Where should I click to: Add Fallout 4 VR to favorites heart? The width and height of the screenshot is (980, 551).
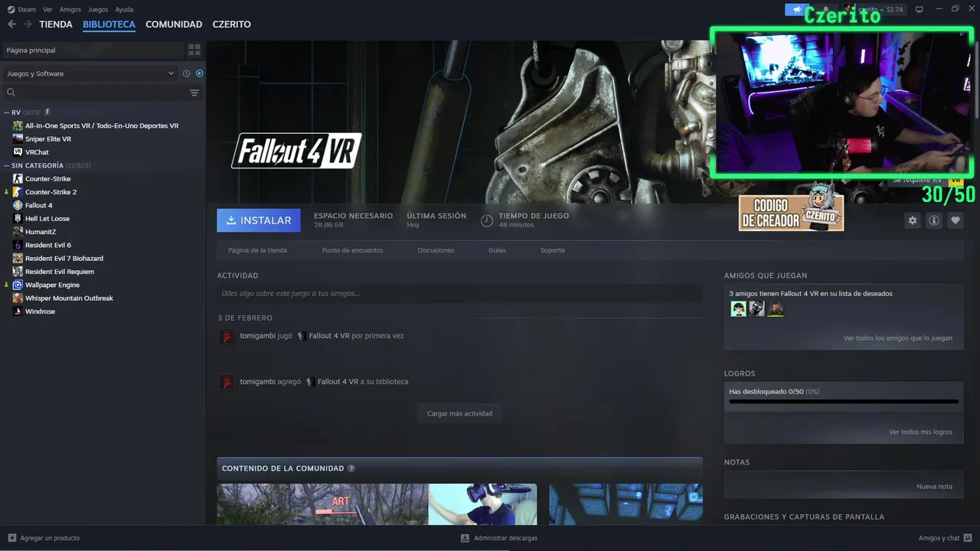[x=955, y=220]
